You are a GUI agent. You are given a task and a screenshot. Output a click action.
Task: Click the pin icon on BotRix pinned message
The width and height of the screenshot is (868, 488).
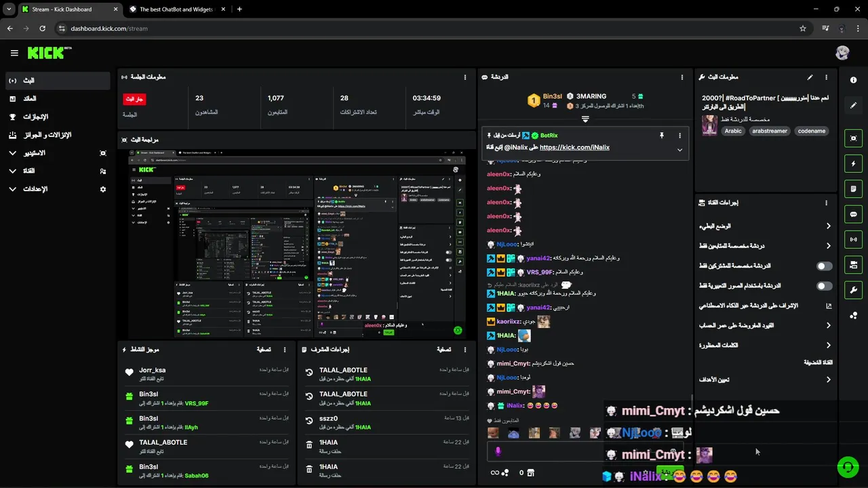[x=662, y=136]
